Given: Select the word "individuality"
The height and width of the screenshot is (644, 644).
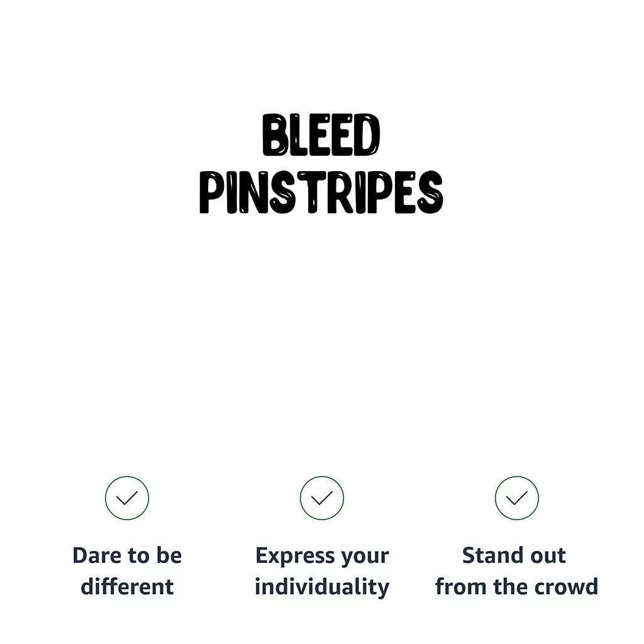Looking at the screenshot, I should (322, 587).
